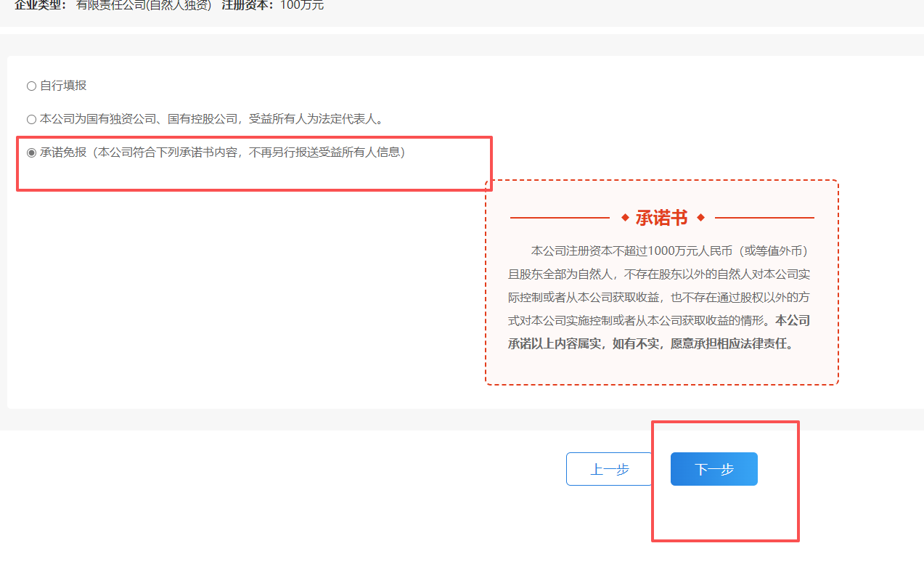Viewport: 924px width, 575px height.
Task: Select the 自行填报 radio button
Action: 31,86
